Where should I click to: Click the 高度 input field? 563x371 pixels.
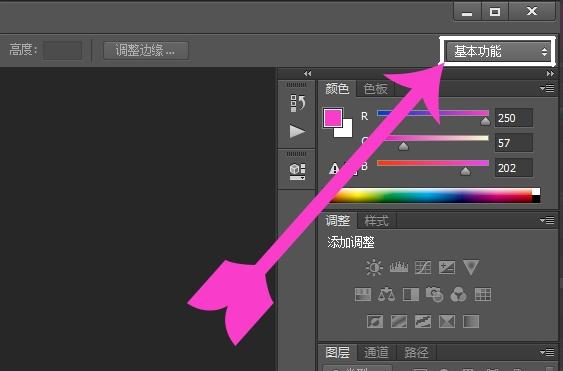tap(62, 50)
